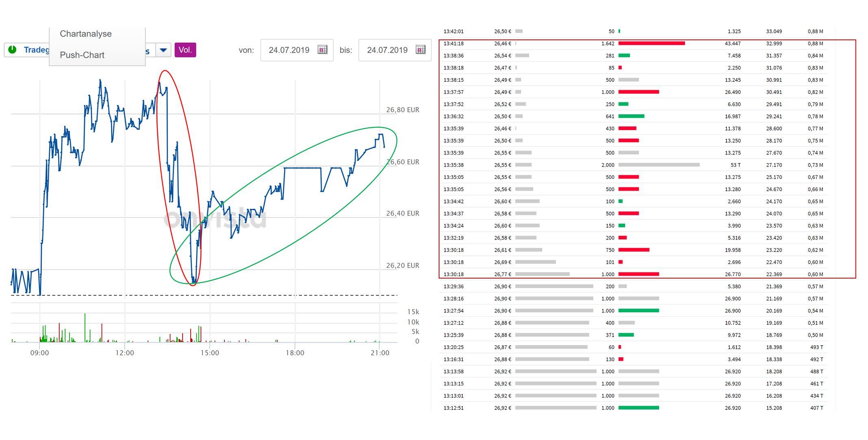Select Chartanalyse from the menu
The image size is (868, 440).
point(86,34)
